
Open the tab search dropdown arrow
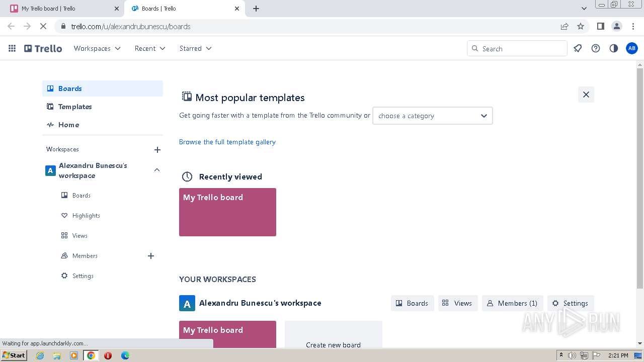point(584,9)
